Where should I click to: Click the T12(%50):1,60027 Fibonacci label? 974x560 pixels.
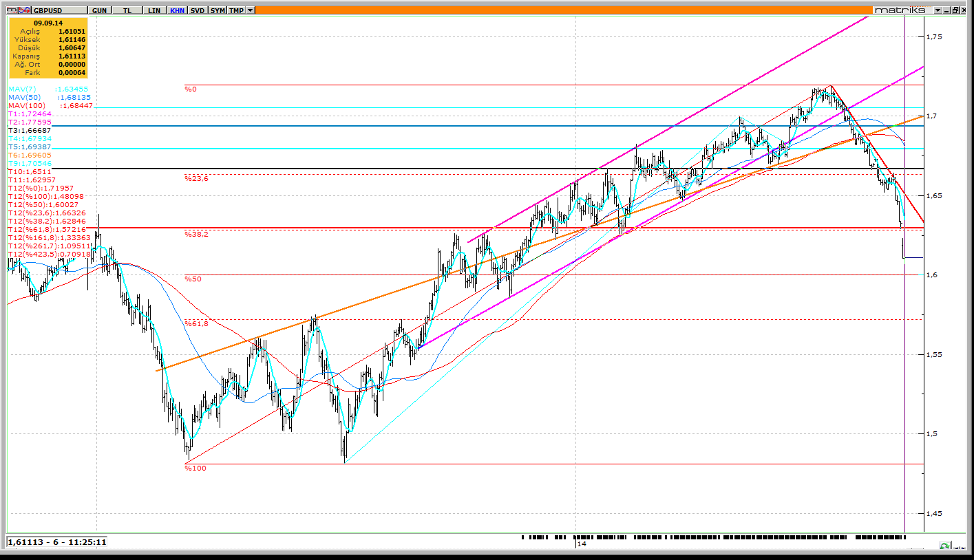43,205
